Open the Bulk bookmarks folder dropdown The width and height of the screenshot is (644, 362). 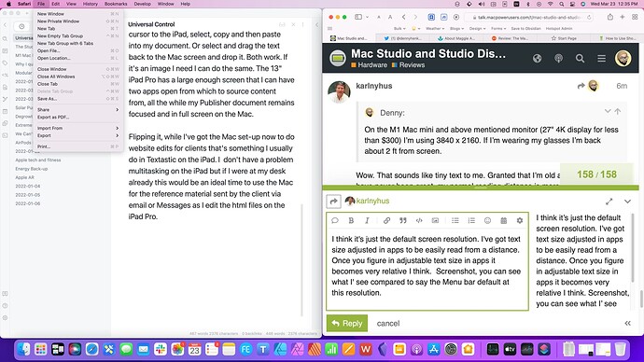tap(399, 28)
